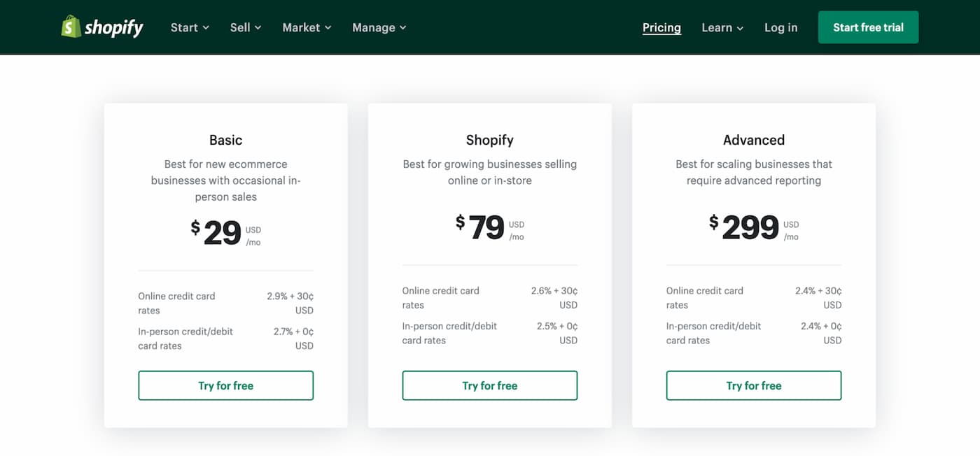Click the $29 monthly price
980x456 pixels.
tap(217, 231)
